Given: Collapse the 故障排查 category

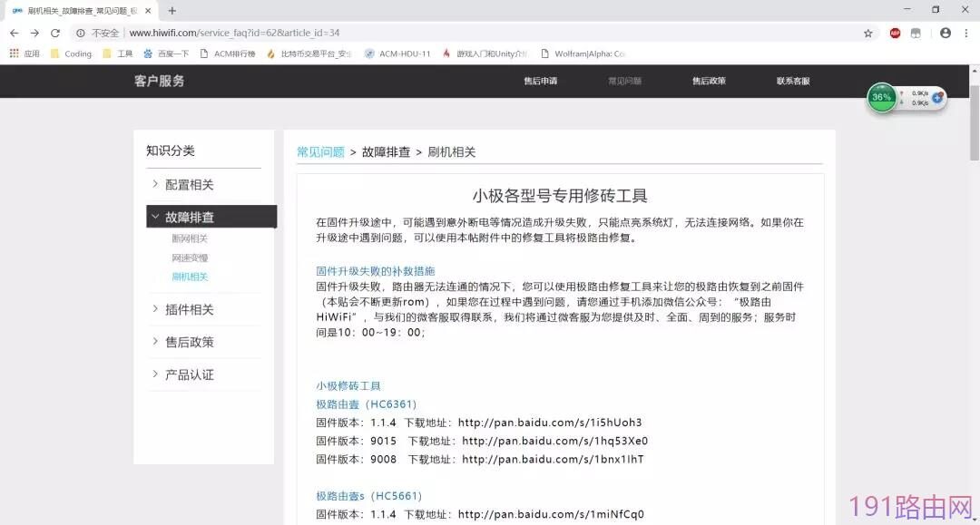Looking at the screenshot, I should (x=211, y=217).
